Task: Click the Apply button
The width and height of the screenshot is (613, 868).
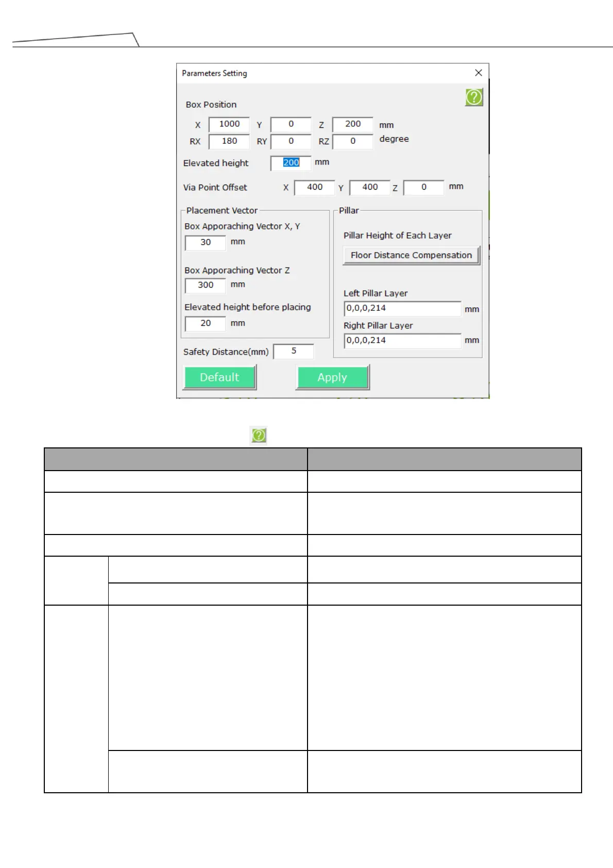Action: click(x=332, y=377)
